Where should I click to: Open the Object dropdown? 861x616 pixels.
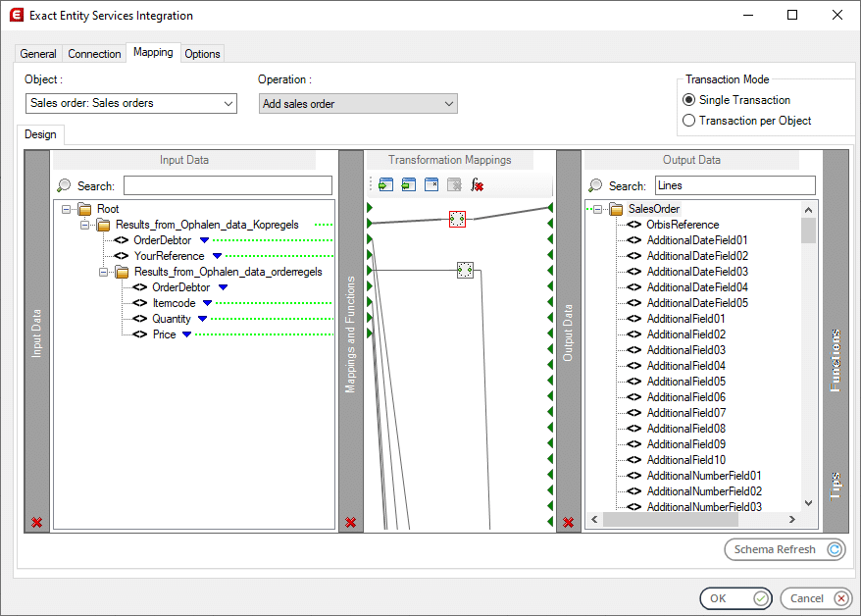(x=131, y=103)
